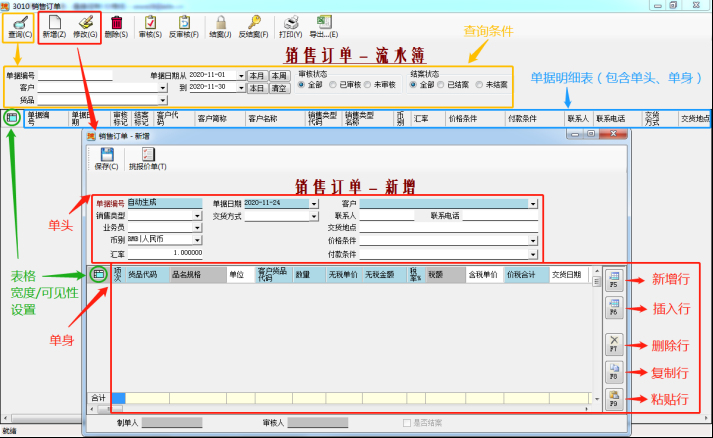The height and width of the screenshot is (438, 713).
Task: Open the 币别 RMB currency dropdown
Action: [x=198, y=240]
